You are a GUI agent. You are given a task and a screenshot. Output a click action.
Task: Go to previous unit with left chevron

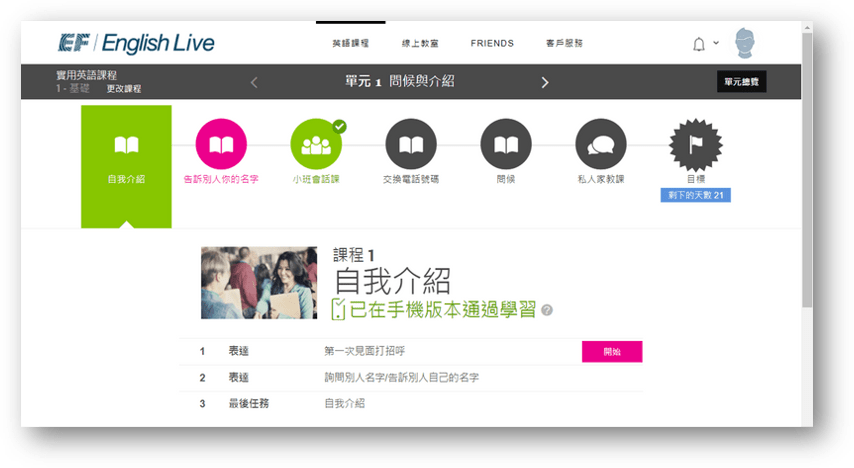(254, 82)
